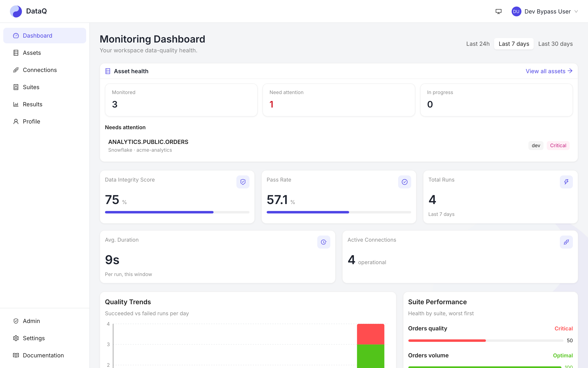Click the Results bar-chart icon in sidebar
Screen dimensions: 588x368
(x=16, y=104)
